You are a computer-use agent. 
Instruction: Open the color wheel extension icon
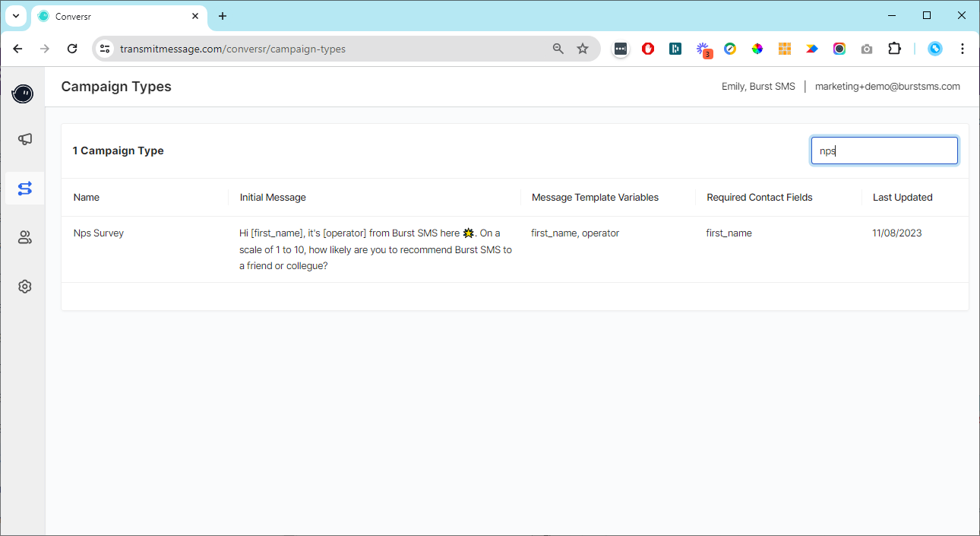[757, 49]
